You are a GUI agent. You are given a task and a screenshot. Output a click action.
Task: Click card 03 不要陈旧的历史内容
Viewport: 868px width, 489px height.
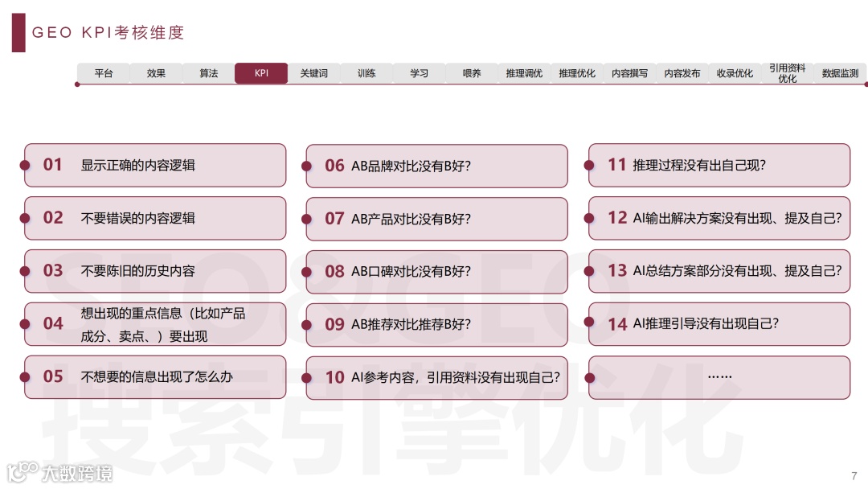click(x=155, y=271)
